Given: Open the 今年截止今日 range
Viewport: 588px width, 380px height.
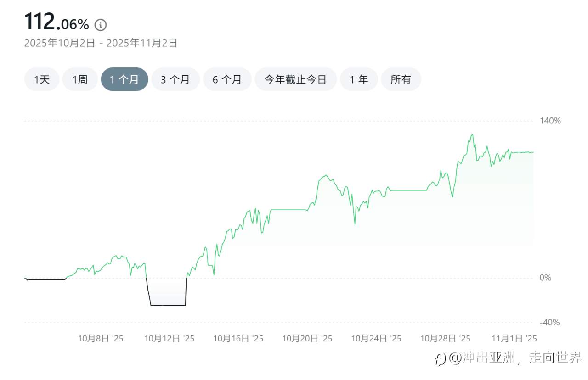Looking at the screenshot, I should (295, 79).
